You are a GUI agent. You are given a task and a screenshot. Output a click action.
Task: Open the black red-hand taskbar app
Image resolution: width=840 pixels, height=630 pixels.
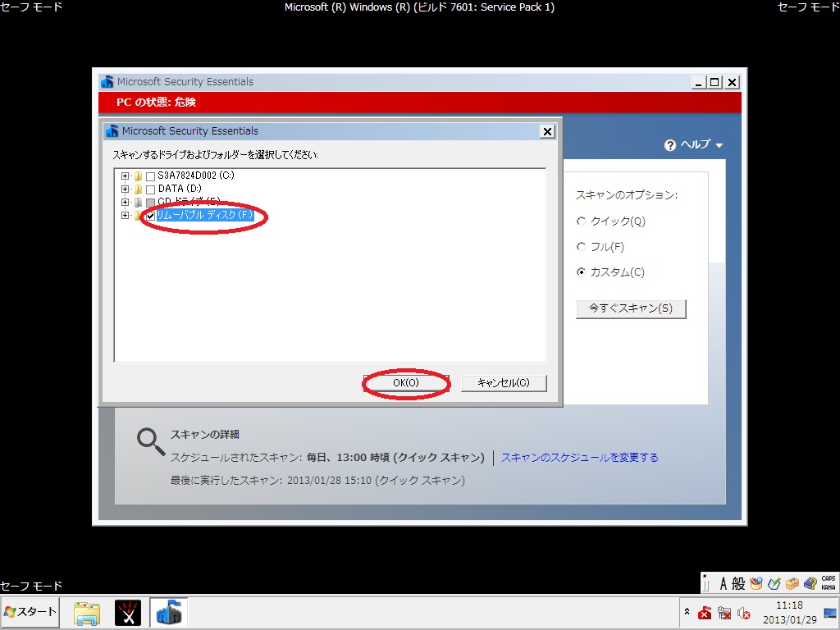click(x=128, y=613)
